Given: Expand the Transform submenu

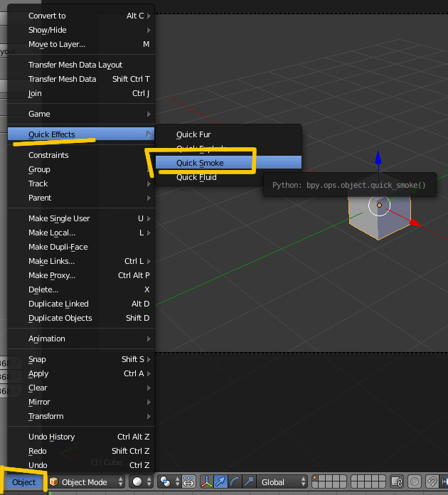Looking at the screenshot, I should pos(81,416).
